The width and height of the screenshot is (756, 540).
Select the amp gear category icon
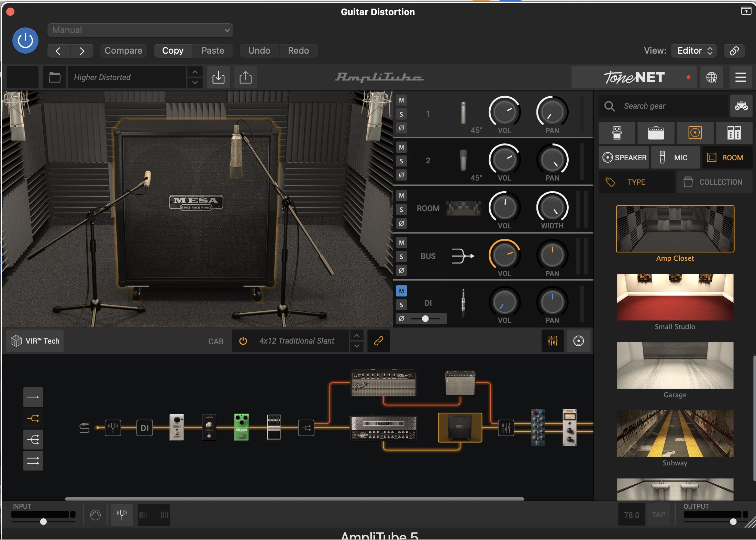(x=656, y=133)
